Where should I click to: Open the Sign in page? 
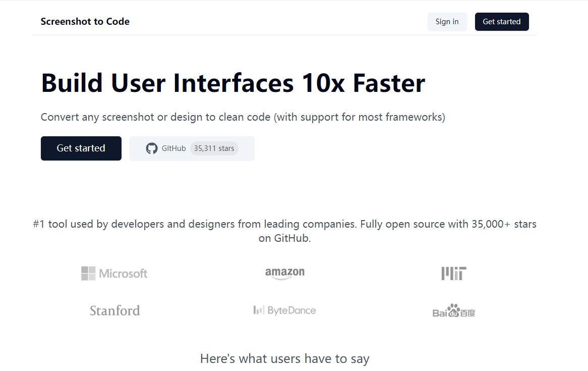[447, 22]
